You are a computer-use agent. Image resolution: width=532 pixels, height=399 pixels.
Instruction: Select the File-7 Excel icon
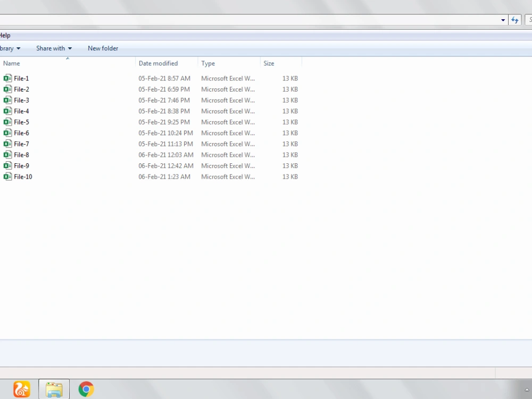tap(7, 144)
